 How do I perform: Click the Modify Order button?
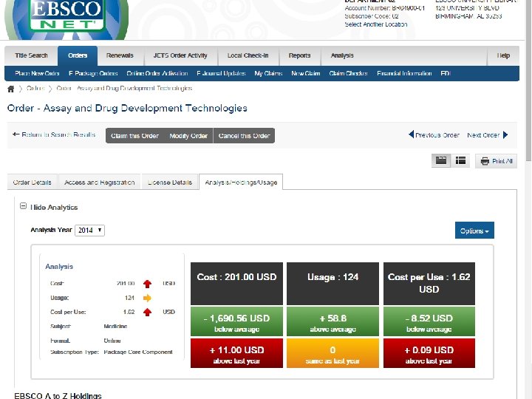188,136
